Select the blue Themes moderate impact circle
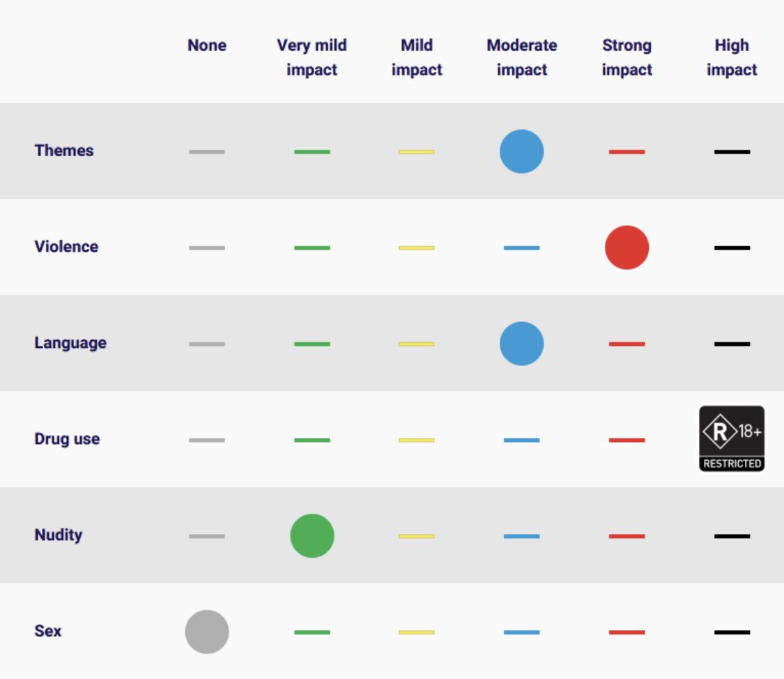Screen dimensions: 784x679 521,151
